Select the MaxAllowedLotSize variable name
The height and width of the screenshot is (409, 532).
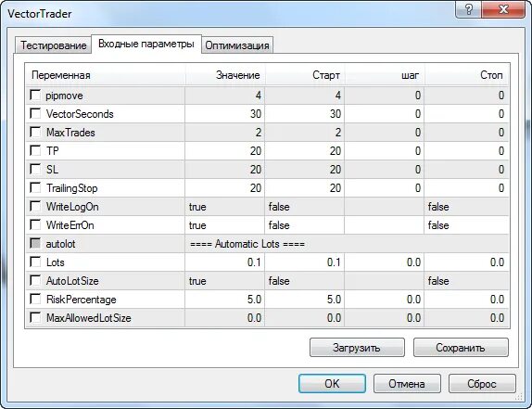point(89,318)
